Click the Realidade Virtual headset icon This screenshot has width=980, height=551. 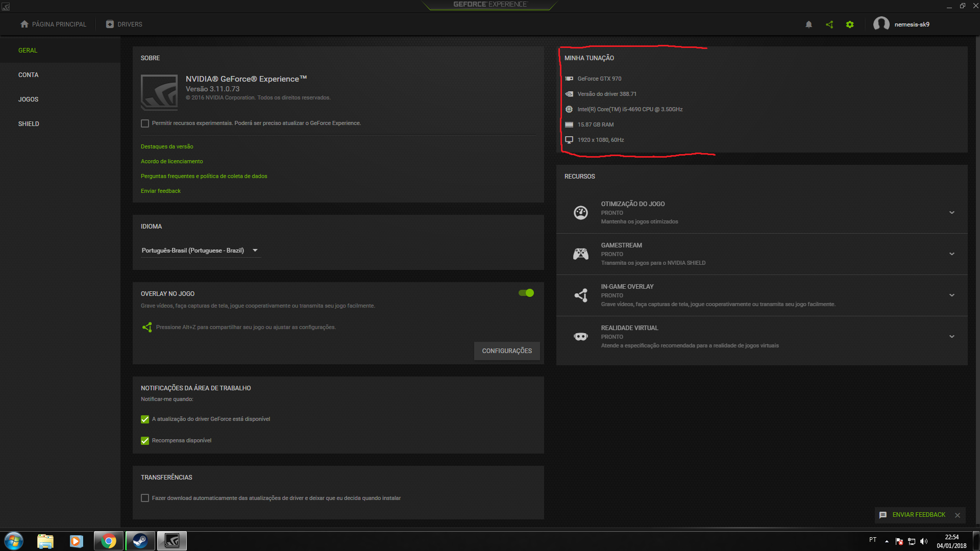(x=581, y=336)
